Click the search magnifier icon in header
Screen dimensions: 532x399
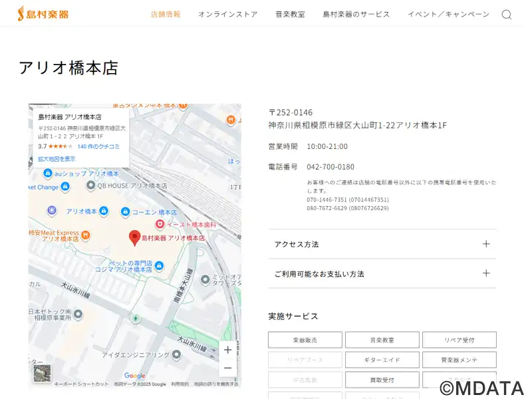(507, 15)
